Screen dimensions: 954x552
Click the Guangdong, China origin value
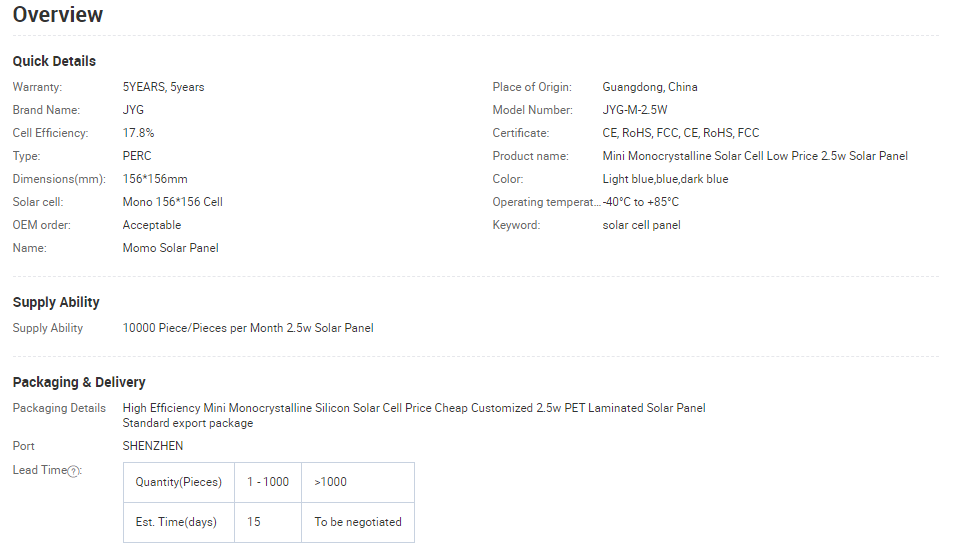pyautogui.click(x=650, y=87)
